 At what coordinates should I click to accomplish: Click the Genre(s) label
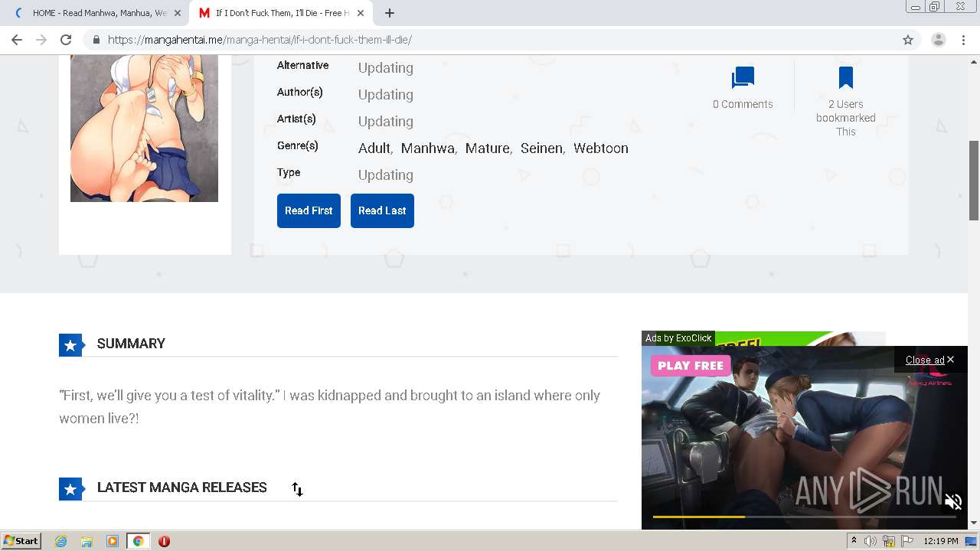point(298,145)
